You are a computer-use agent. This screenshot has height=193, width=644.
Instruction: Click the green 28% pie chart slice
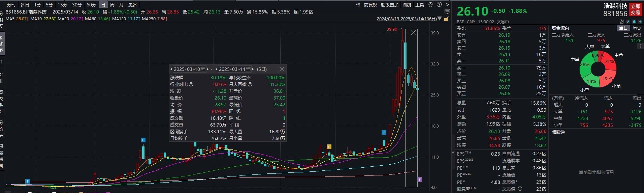(585, 65)
